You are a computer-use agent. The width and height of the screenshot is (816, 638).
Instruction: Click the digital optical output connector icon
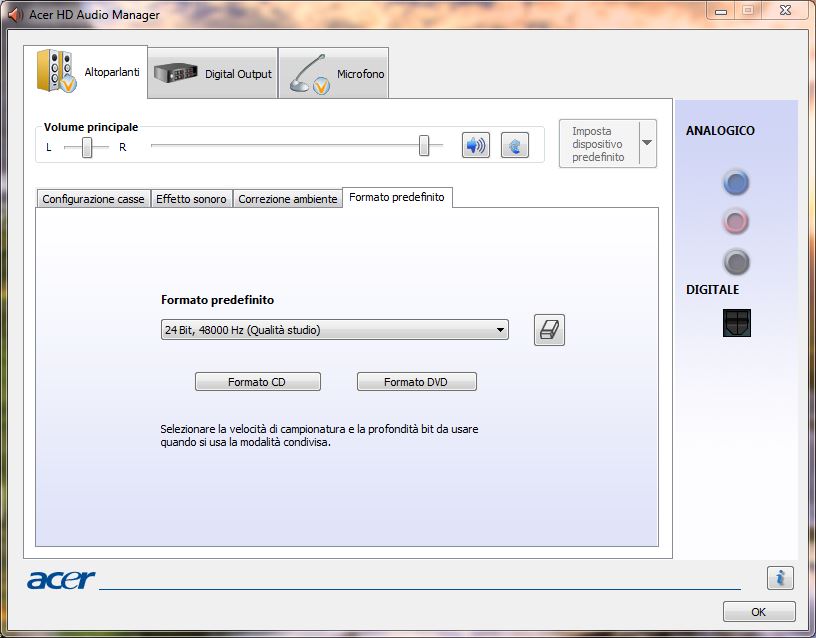[x=737, y=323]
